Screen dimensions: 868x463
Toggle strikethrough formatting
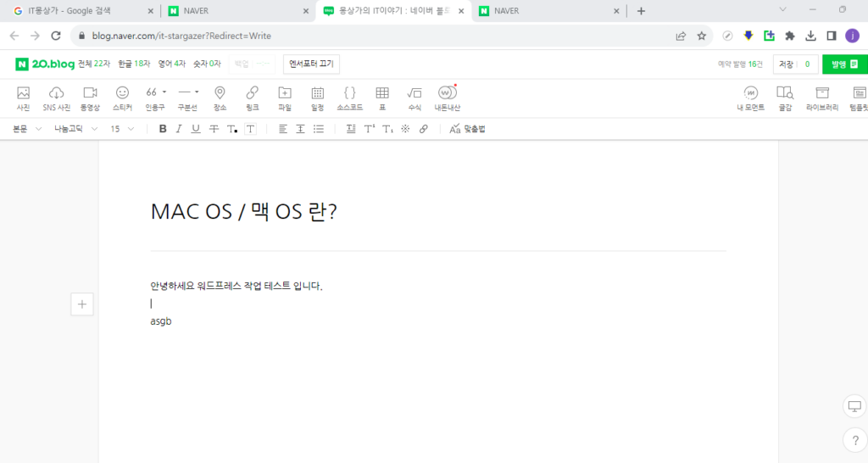click(x=214, y=129)
